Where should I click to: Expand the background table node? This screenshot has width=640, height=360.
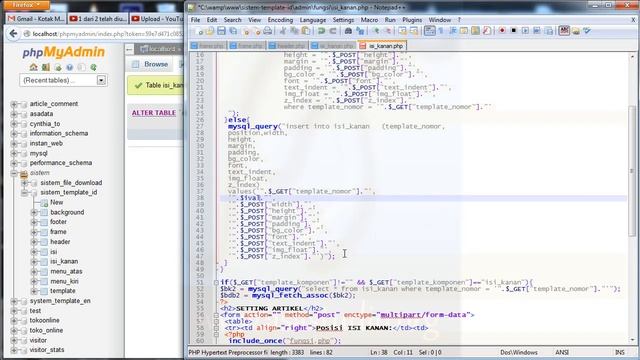click(x=34, y=212)
